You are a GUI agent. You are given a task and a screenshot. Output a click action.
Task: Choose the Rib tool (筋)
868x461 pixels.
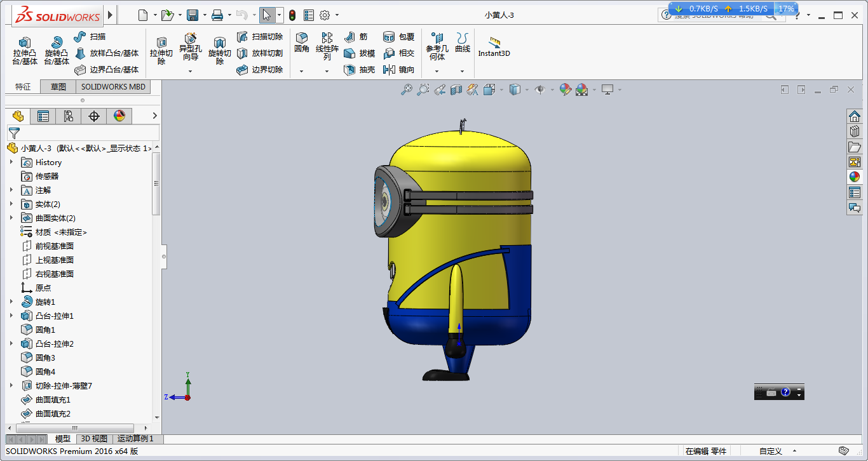355,37
